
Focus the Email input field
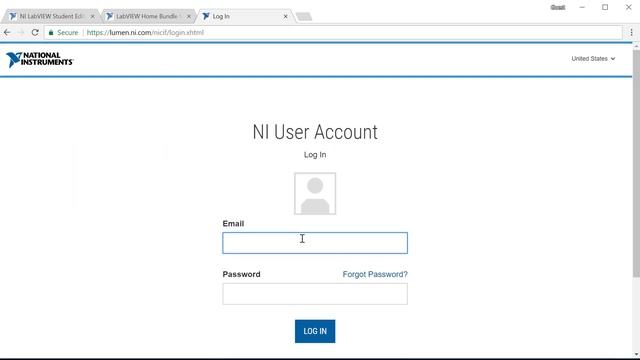click(x=315, y=243)
